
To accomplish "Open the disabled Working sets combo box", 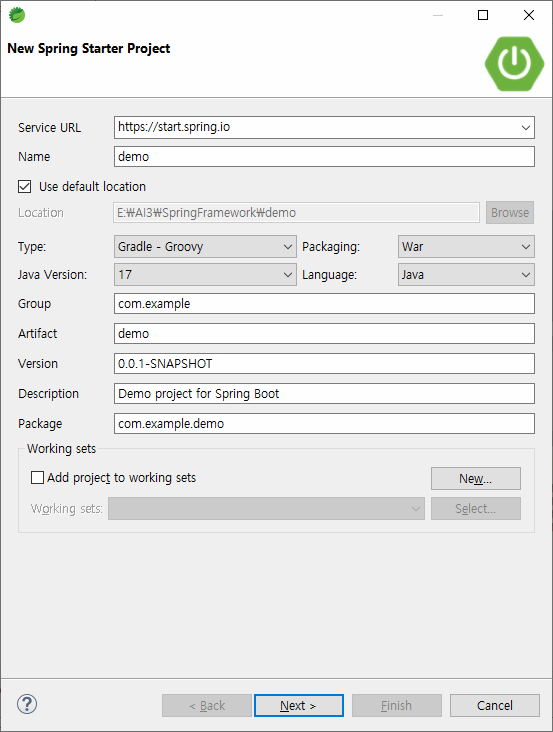I will coord(266,508).
